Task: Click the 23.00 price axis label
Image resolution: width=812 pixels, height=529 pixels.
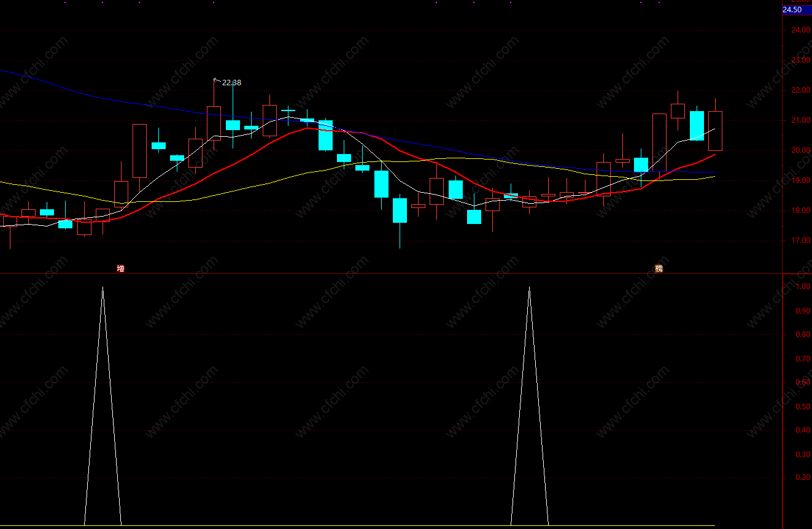Action: [800, 60]
